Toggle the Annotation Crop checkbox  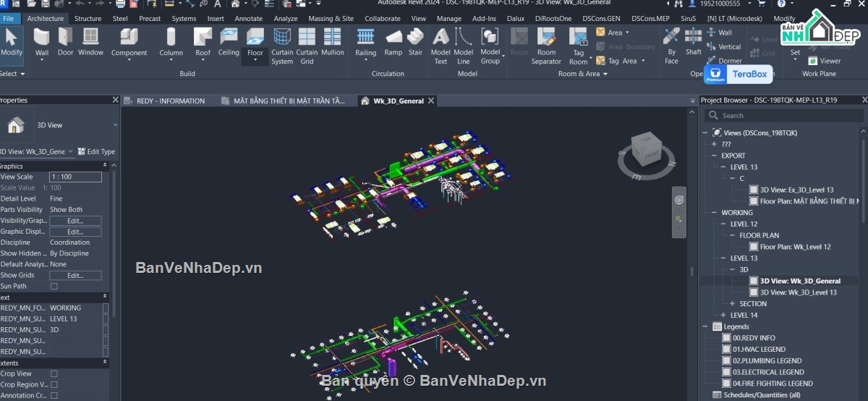(54, 396)
